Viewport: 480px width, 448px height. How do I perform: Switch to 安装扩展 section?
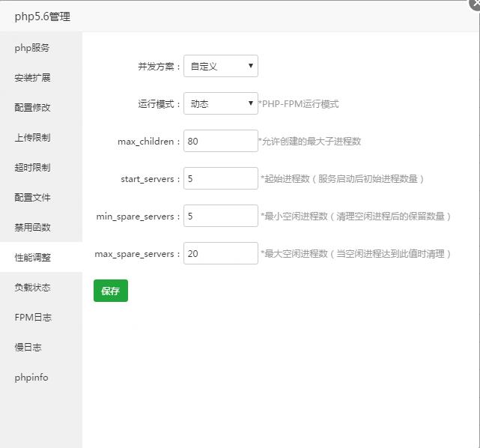point(32,78)
